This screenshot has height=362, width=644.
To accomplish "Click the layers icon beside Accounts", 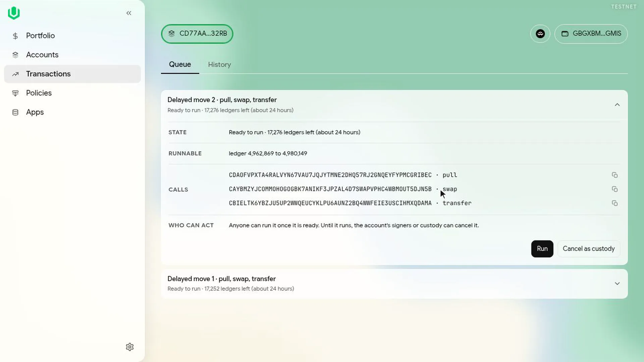I will tap(15, 55).
